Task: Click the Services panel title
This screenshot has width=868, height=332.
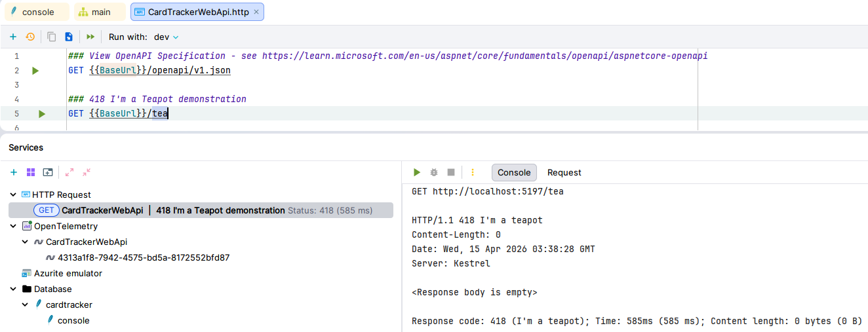Action: tap(26, 148)
